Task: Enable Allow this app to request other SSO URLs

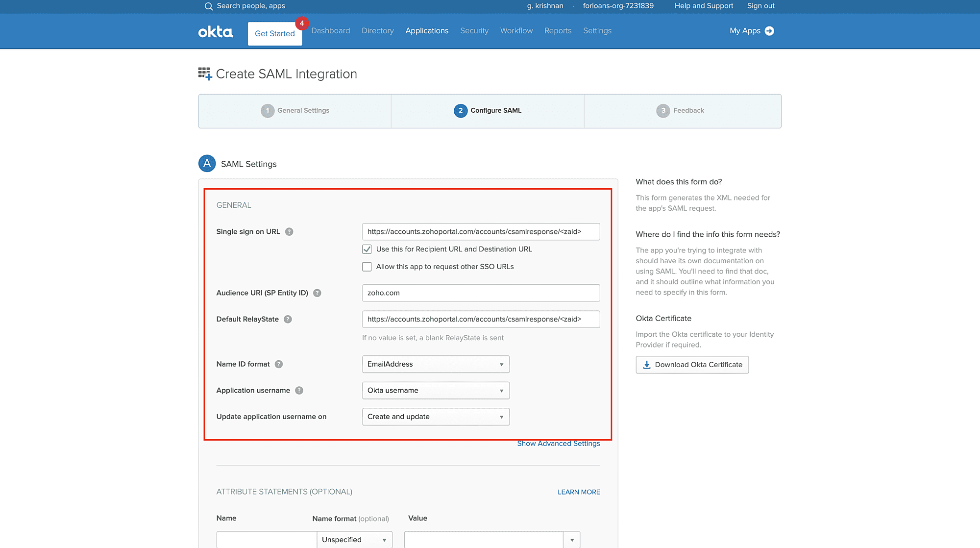Action: (x=367, y=267)
